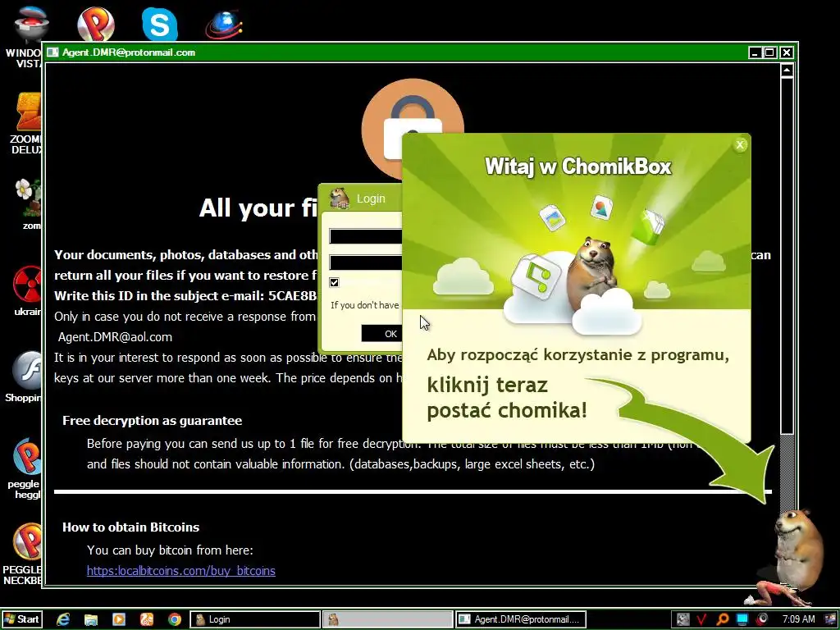Viewport: 840px width, 630px height.
Task: Click the 'All your fi' ransom heading
Action: coord(258,208)
